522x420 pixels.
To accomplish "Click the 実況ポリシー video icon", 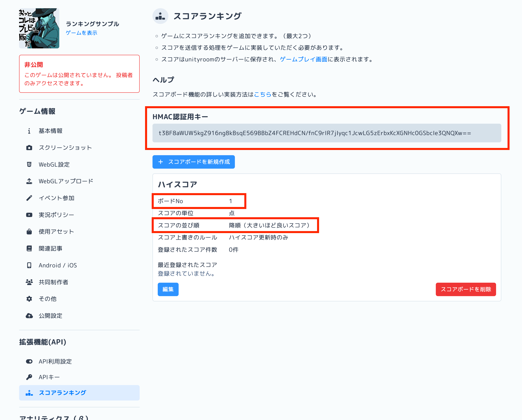I will (29, 215).
